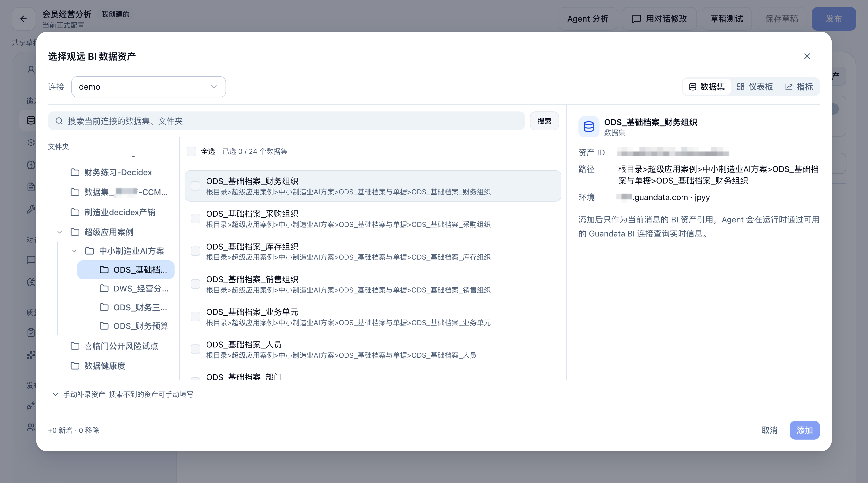The width and height of the screenshot is (868, 483).
Task: Open the demo connection dropdown
Action: [149, 87]
